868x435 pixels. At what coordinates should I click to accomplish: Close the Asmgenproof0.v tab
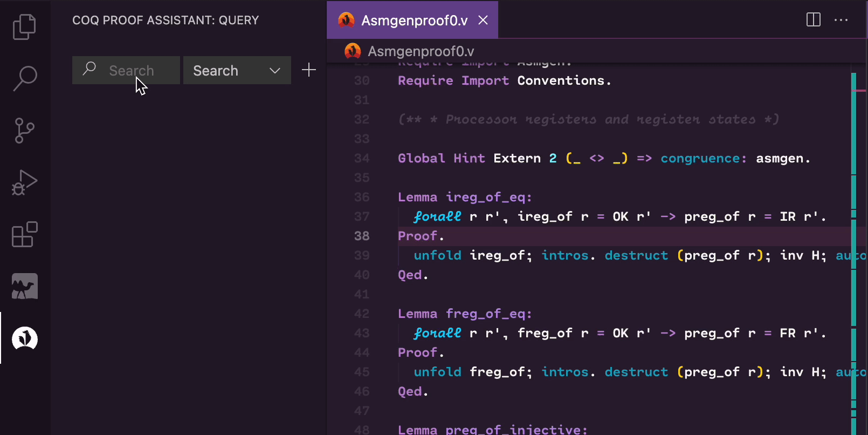point(483,20)
